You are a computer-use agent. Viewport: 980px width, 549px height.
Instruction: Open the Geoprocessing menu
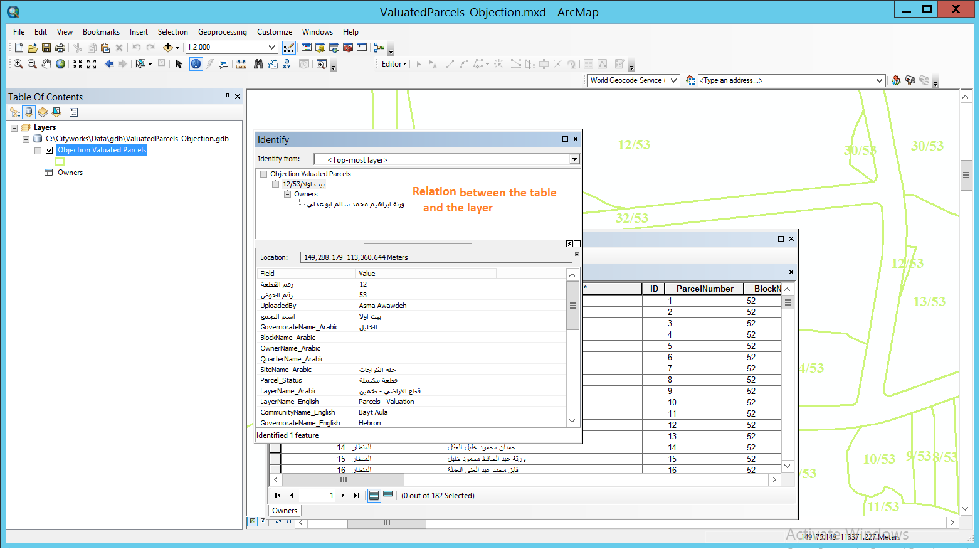click(x=222, y=32)
